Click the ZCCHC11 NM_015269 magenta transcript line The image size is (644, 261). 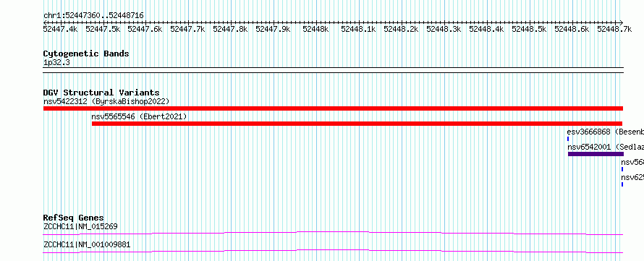click(x=333, y=233)
